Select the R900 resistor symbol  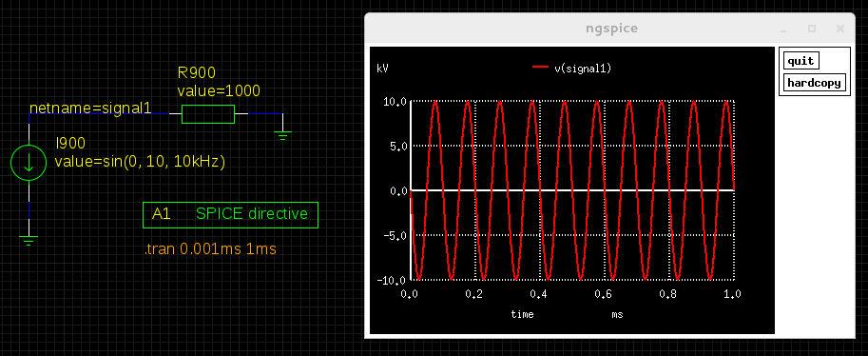pos(208,113)
